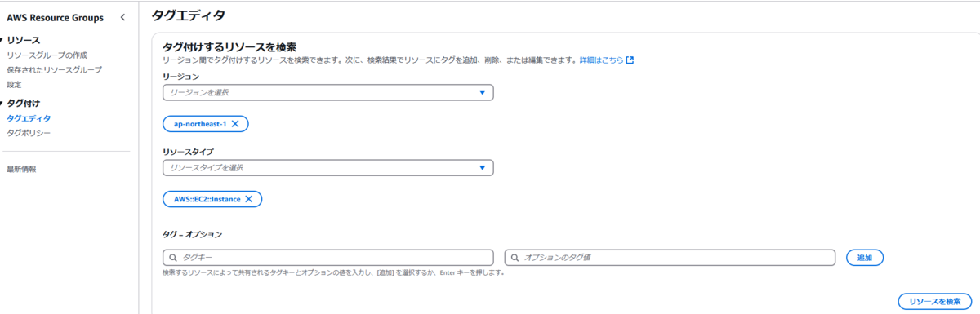Viewport: 980px width, 314px height.
Task: Open the リソースタイプを選択 dropdown
Action: click(328, 167)
